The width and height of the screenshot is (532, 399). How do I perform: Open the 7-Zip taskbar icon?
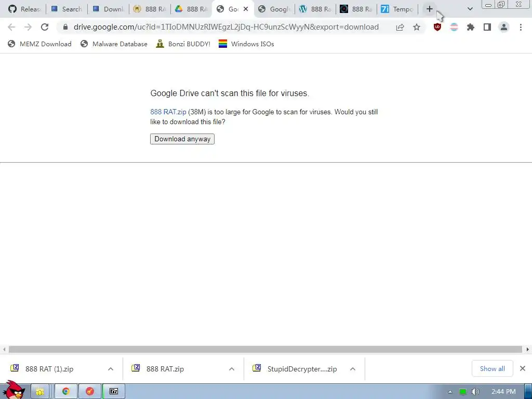click(114, 392)
